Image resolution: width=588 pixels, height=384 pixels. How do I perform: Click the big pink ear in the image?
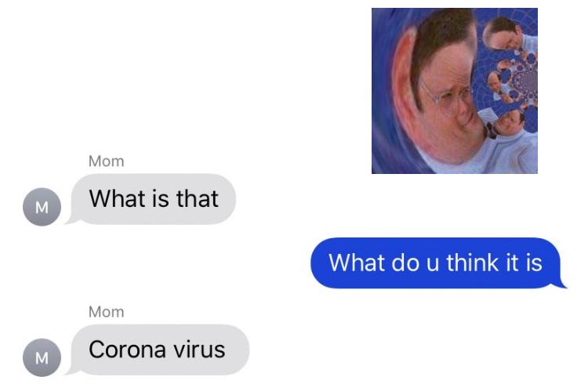[x=407, y=88]
